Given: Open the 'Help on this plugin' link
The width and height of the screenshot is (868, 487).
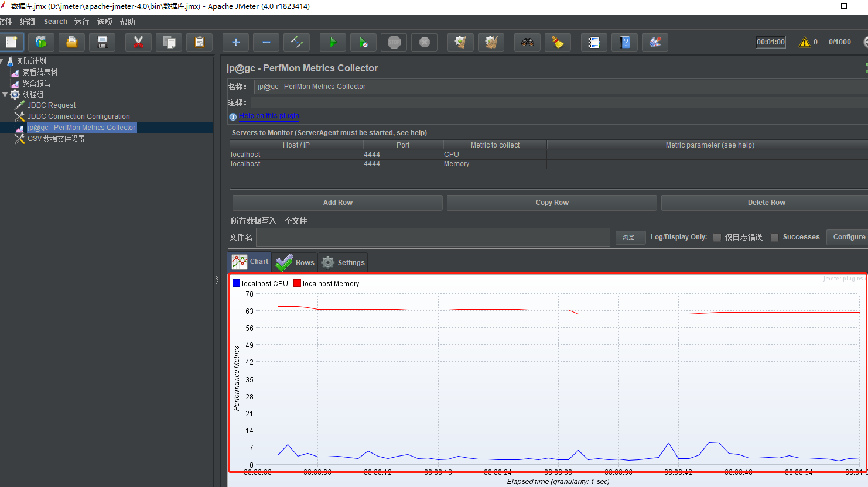Looking at the screenshot, I should click(269, 116).
